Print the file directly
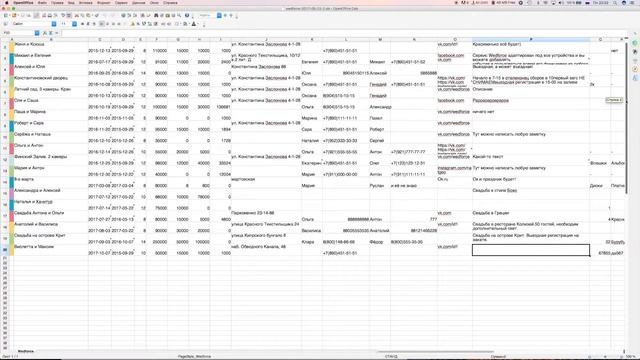 (50, 16)
